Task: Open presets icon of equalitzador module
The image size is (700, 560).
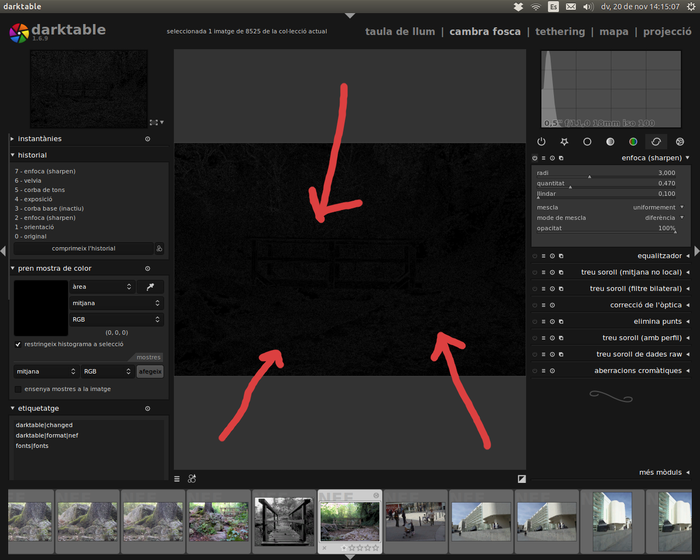Action: pyautogui.click(x=543, y=256)
